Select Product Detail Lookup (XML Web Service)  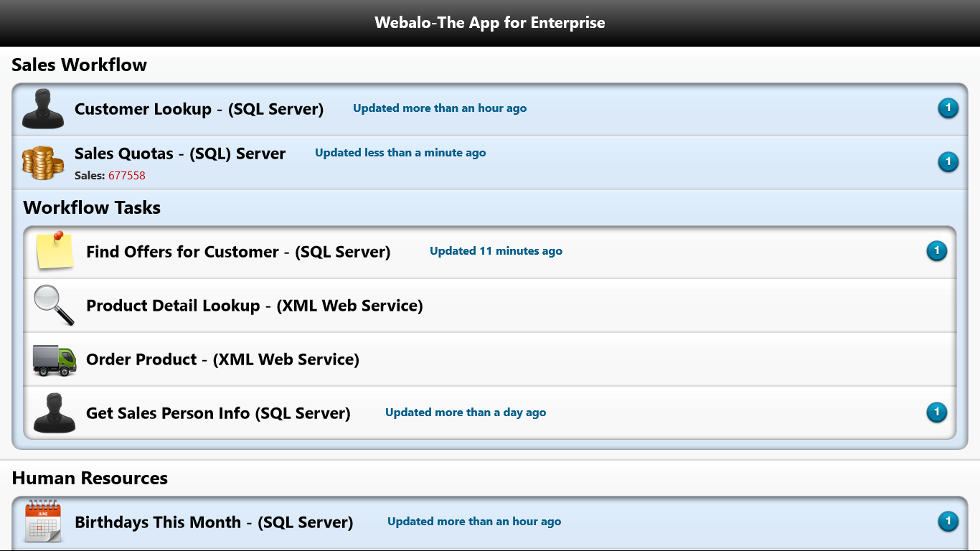point(490,306)
